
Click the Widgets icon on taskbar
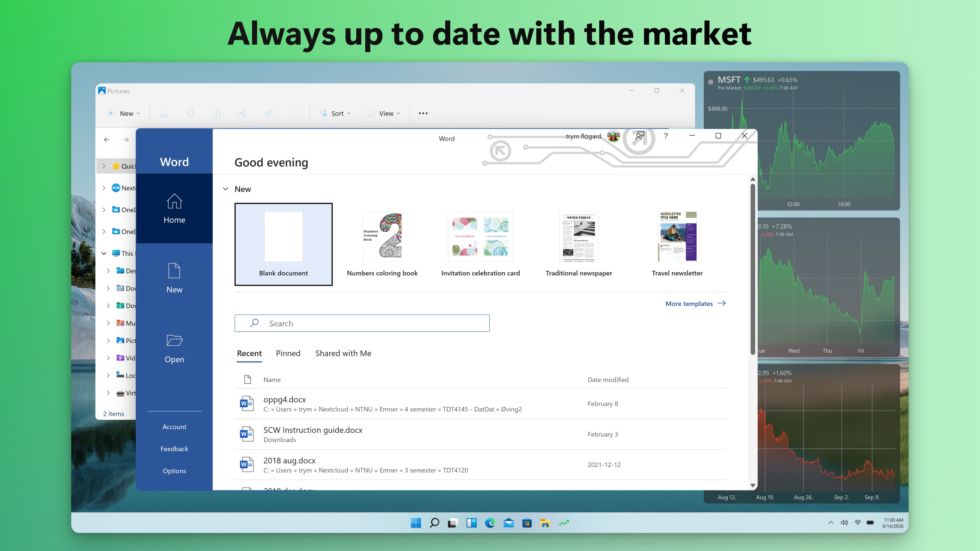[471, 523]
